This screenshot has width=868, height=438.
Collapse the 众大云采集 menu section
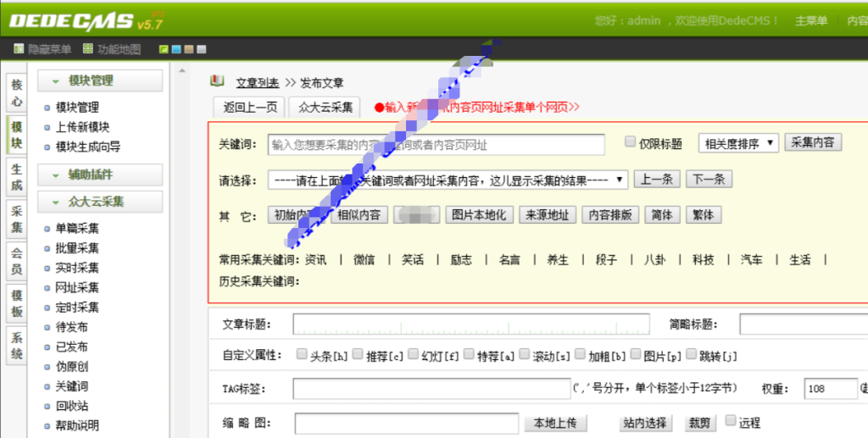[x=100, y=202]
